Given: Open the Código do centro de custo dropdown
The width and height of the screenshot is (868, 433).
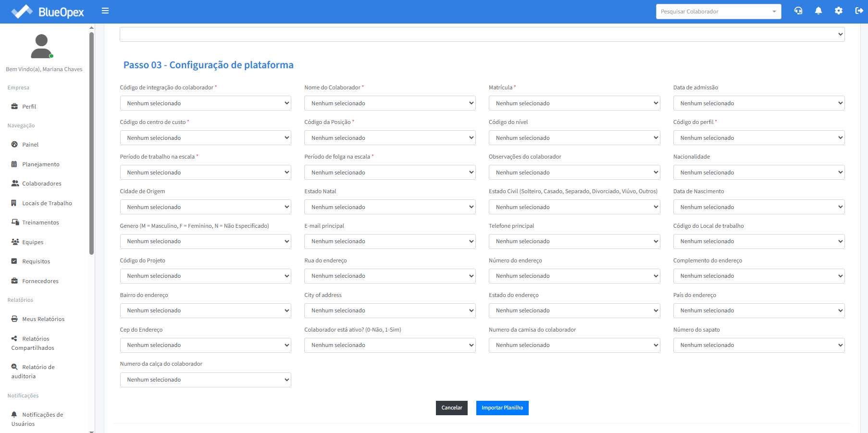Looking at the screenshot, I should click(206, 138).
